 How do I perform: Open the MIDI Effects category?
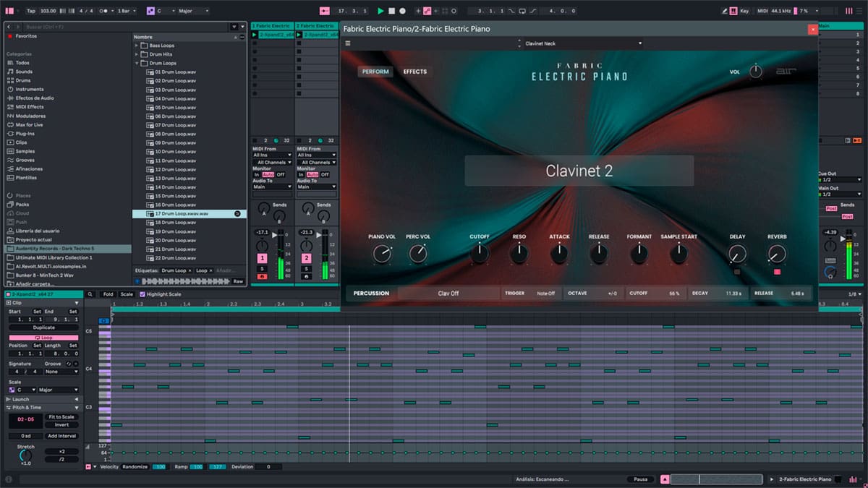[x=30, y=107]
